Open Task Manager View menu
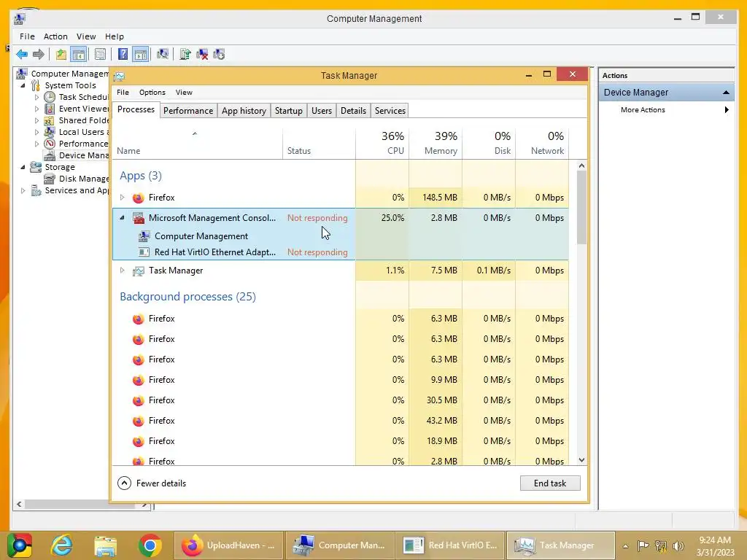 pyautogui.click(x=184, y=93)
